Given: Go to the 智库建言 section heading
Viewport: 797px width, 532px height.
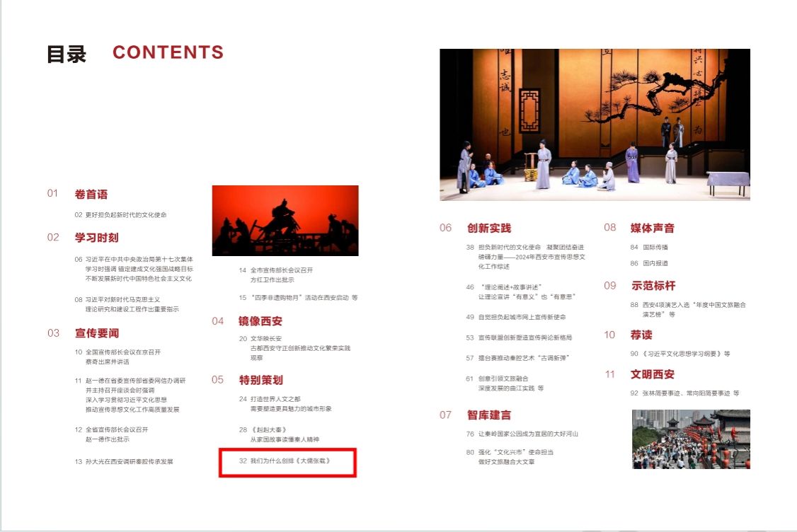Looking at the screenshot, I should point(488,415).
